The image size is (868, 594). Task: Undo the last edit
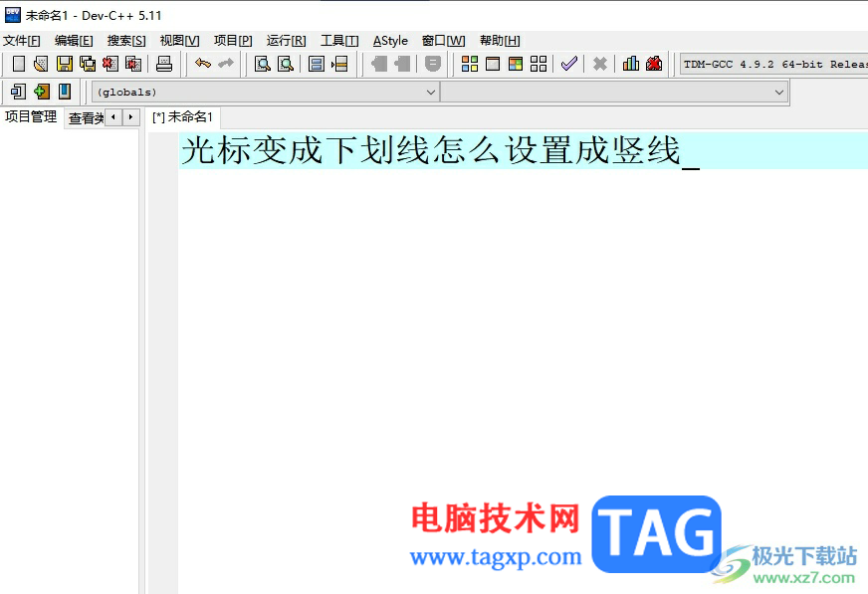tap(203, 64)
